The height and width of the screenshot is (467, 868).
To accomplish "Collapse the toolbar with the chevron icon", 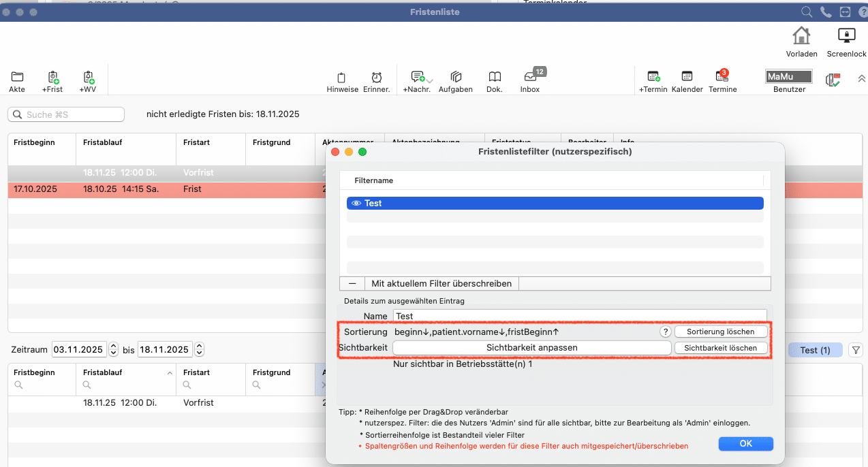I will 861,79.
